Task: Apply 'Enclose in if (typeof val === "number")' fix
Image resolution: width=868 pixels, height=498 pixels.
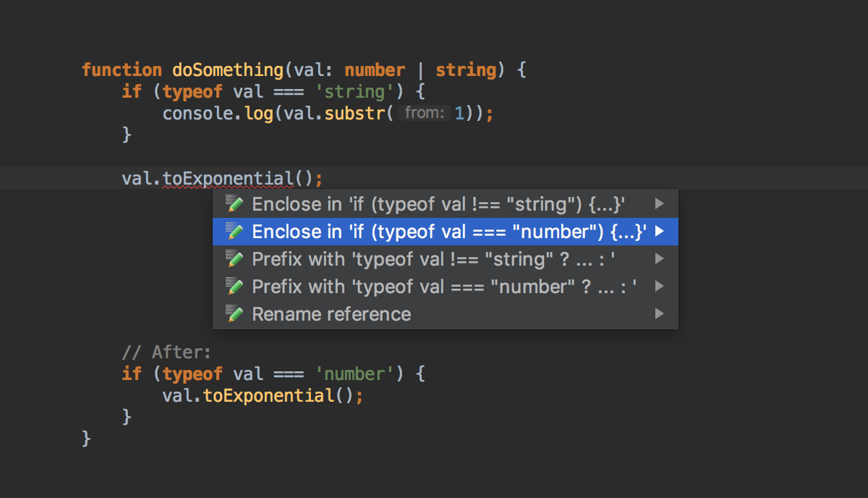Action: pos(446,232)
